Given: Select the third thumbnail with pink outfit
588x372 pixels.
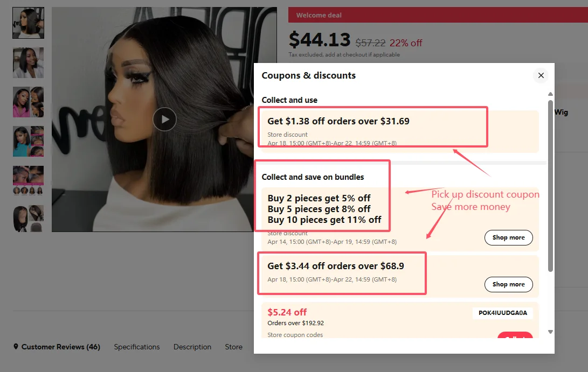Looking at the screenshot, I should 28,102.
